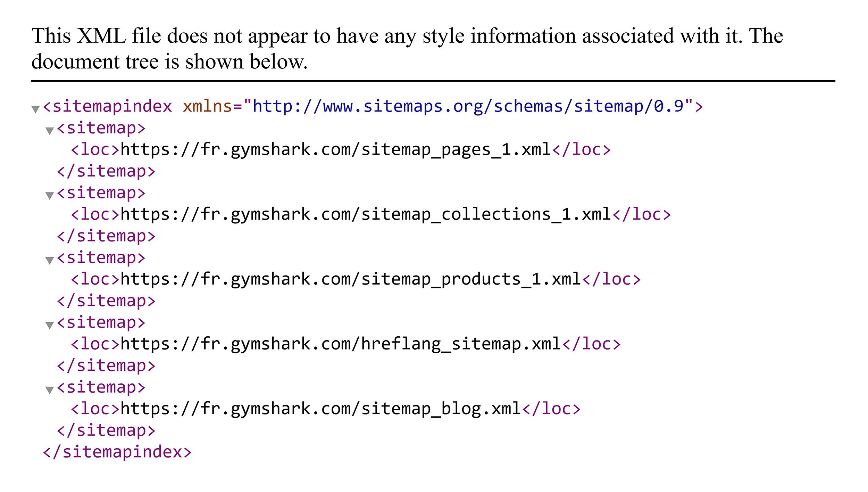This screenshot has width=868, height=492.
Task: Click the closing </loc> tag after sitemap_blog.xml
Action: [551, 409]
